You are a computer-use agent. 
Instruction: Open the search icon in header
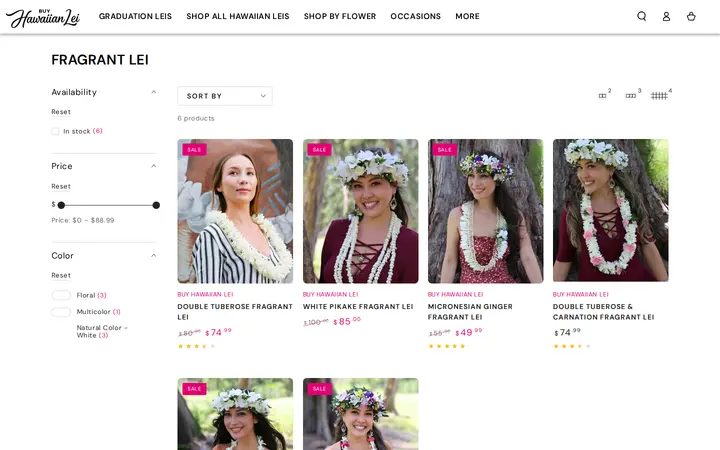[x=641, y=16]
